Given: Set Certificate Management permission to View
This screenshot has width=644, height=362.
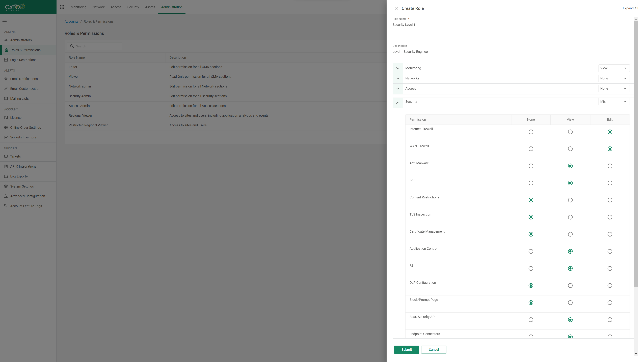Looking at the screenshot, I should point(570,234).
